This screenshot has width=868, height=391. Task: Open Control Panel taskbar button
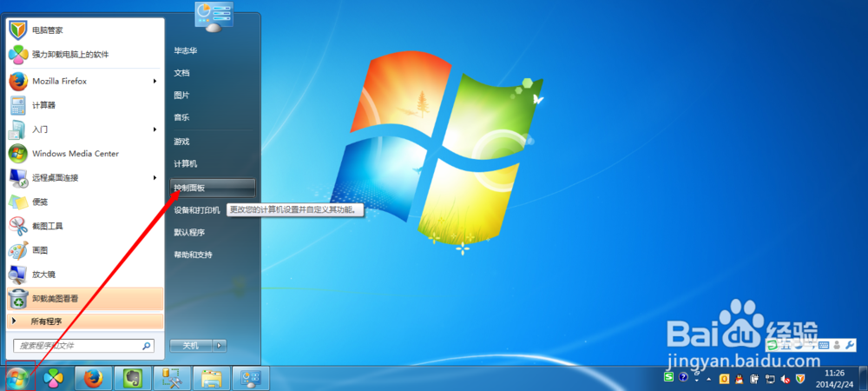pos(251,379)
